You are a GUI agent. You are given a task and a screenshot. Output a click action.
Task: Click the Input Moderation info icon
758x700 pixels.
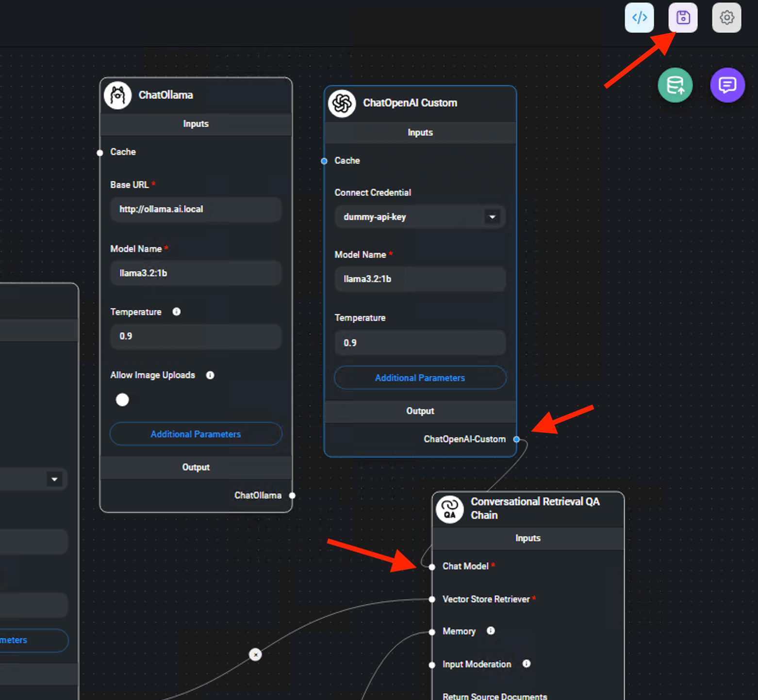(x=527, y=664)
